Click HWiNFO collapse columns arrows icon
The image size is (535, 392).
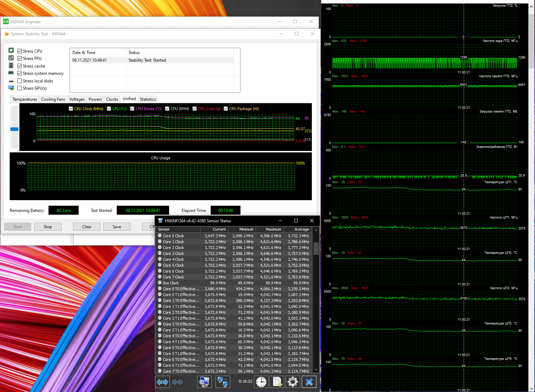pos(177,382)
